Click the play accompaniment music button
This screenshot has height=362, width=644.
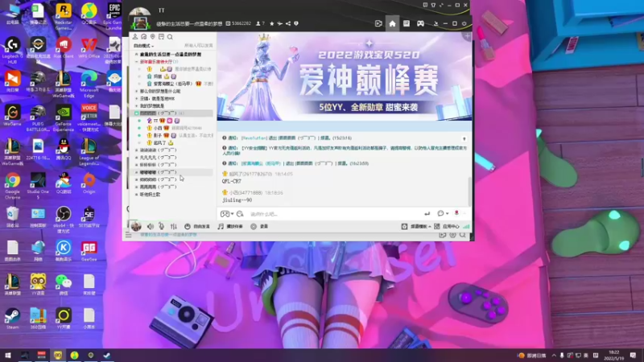(230, 227)
